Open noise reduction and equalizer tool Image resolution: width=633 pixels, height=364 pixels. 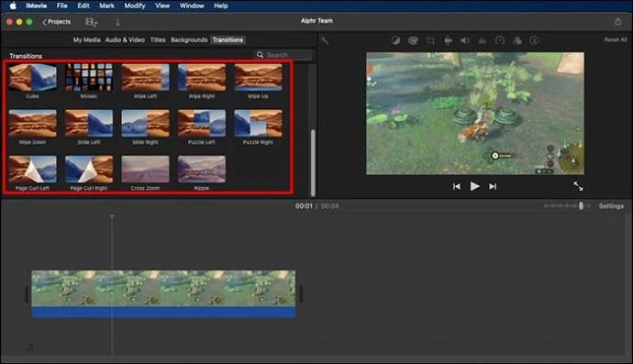(483, 40)
